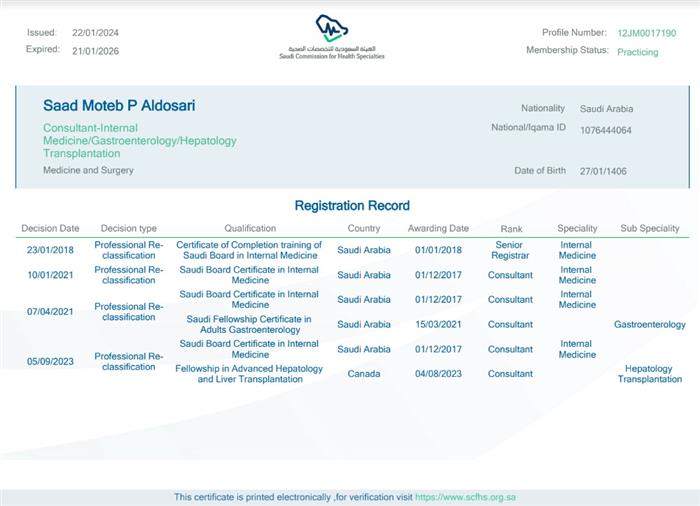Click the Fellowship in Advanced Hepatology qualification
The width and height of the screenshot is (700, 506).
pyautogui.click(x=250, y=374)
